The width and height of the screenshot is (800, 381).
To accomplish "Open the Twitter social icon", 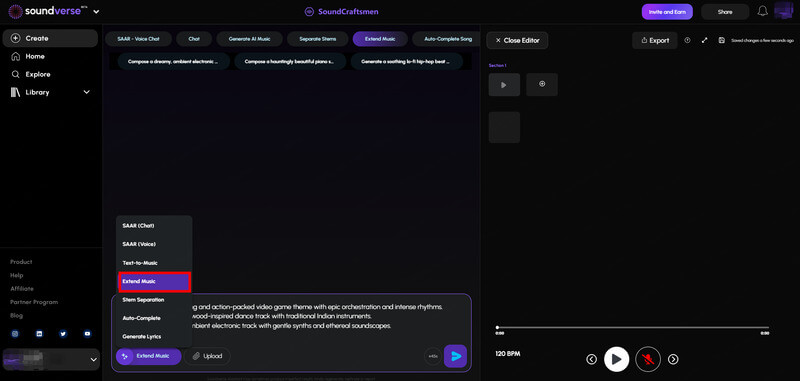I will 63,334.
